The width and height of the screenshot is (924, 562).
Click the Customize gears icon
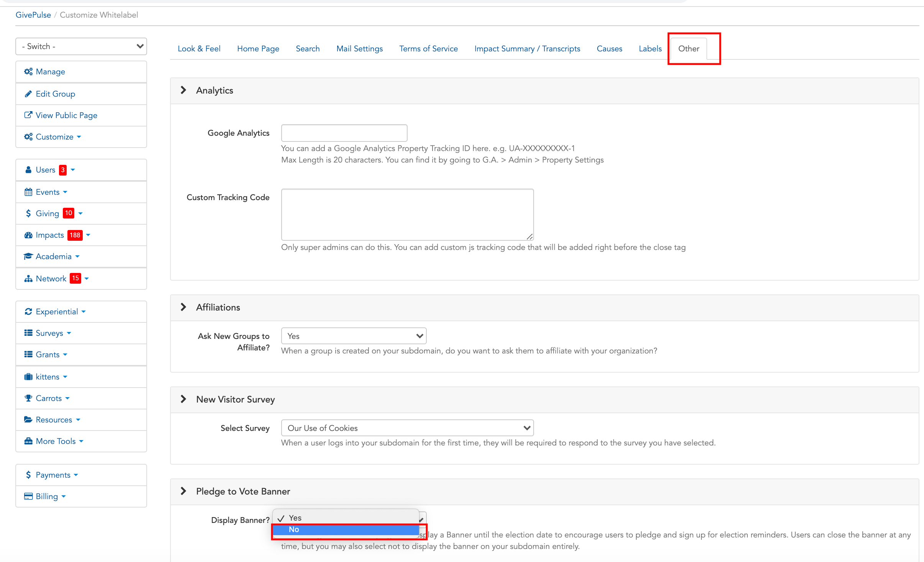pos(28,137)
